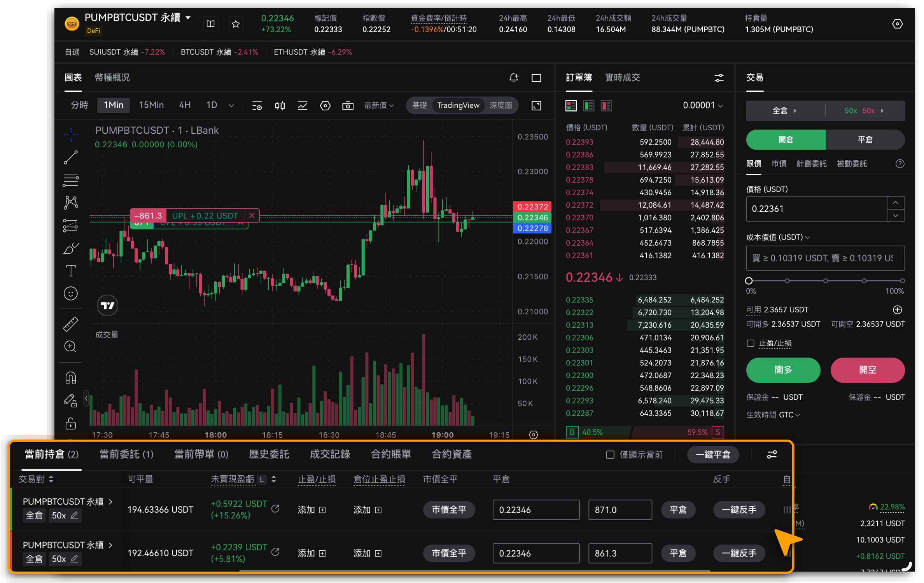Screen dimensions: 924x583
Task: Click the 100% point on position slider
Action: click(902, 281)
